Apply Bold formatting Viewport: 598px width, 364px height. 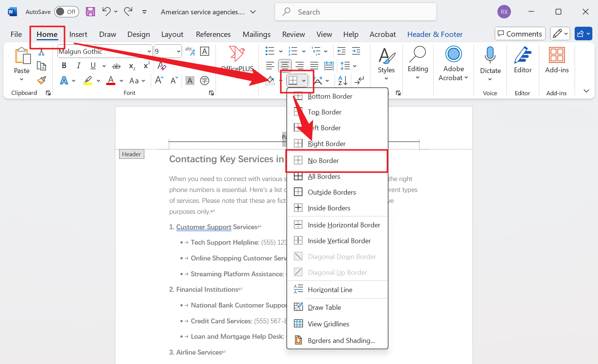[64, 66]
